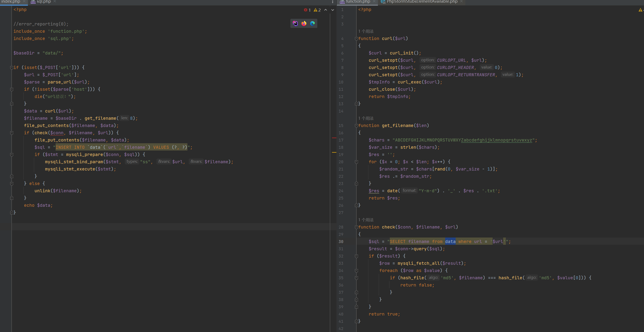Image resolution: width=644 pixels, height=332 pixels.
Task: Fold the hash_file if block line 35
Action: click(x=356, y=278)
